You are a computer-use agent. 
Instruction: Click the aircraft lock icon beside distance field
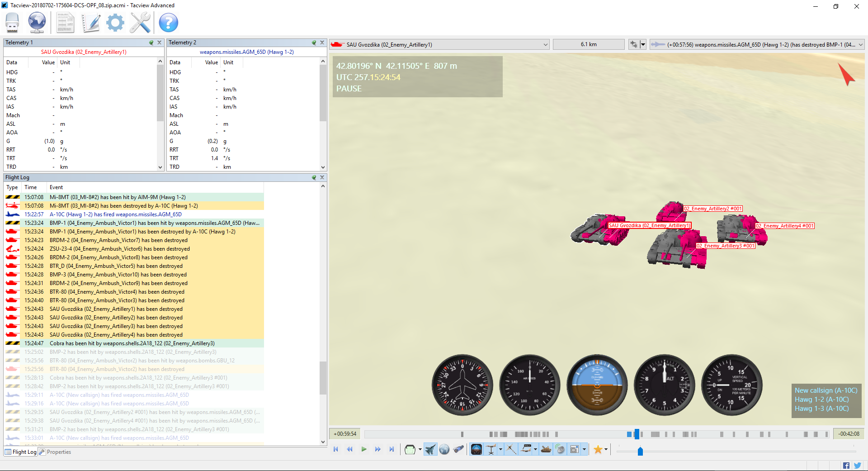click(634, 44)
